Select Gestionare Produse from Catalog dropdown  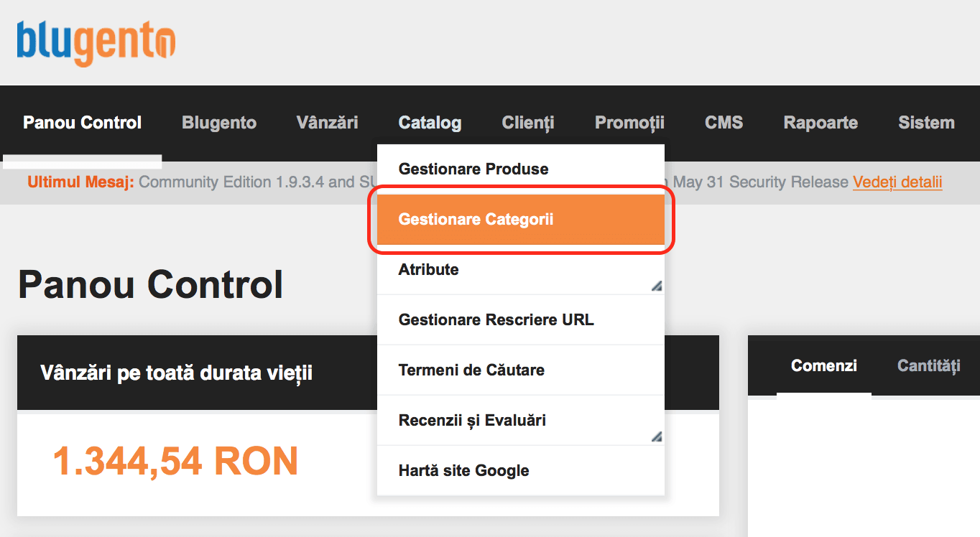coord(520,169)
